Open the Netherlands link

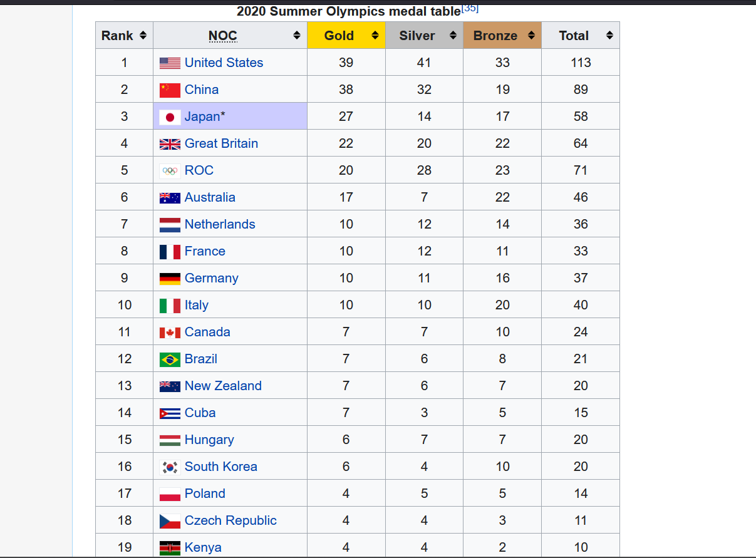tap(220, 224)
